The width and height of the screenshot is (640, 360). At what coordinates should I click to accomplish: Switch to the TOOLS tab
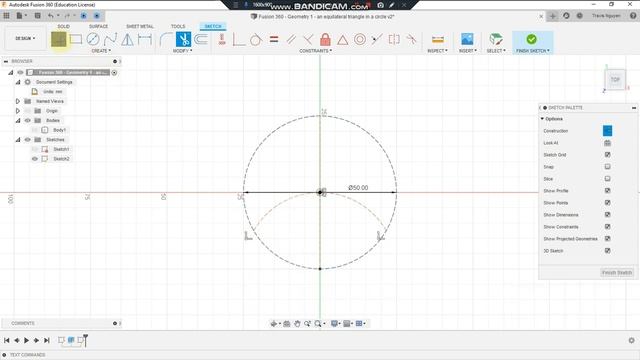pyautogui.click(x=178, y=26)
